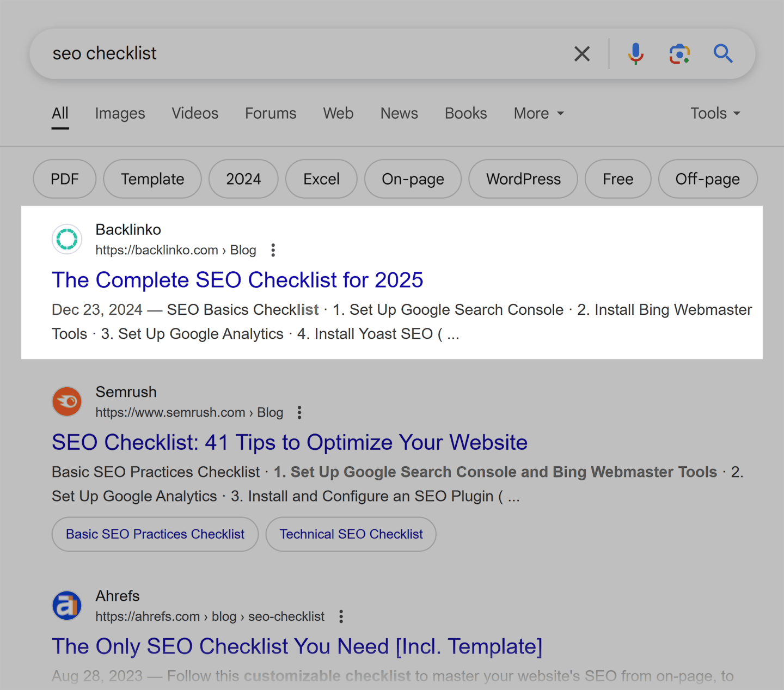
Task: Start voice search with microphone icon
Action: coord(635,54)
